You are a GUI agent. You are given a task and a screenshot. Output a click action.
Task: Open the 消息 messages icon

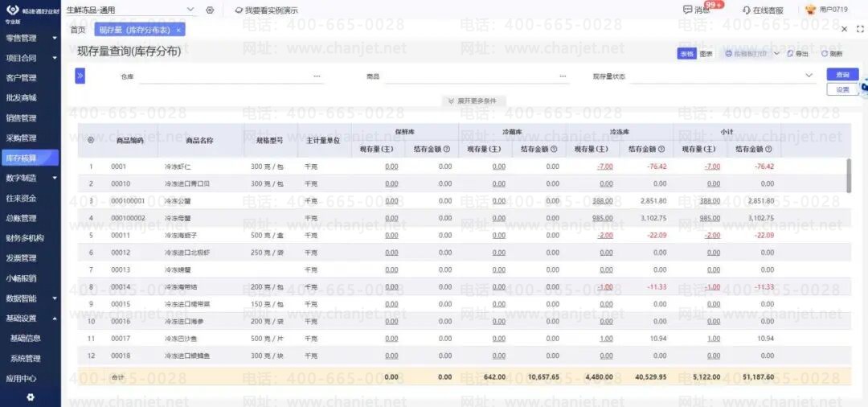[687, 10]
